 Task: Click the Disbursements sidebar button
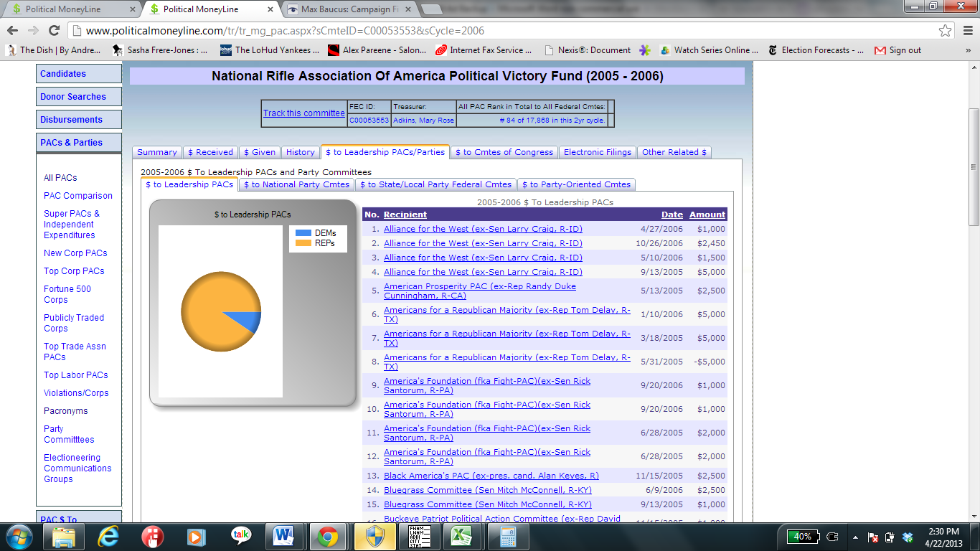79,120
